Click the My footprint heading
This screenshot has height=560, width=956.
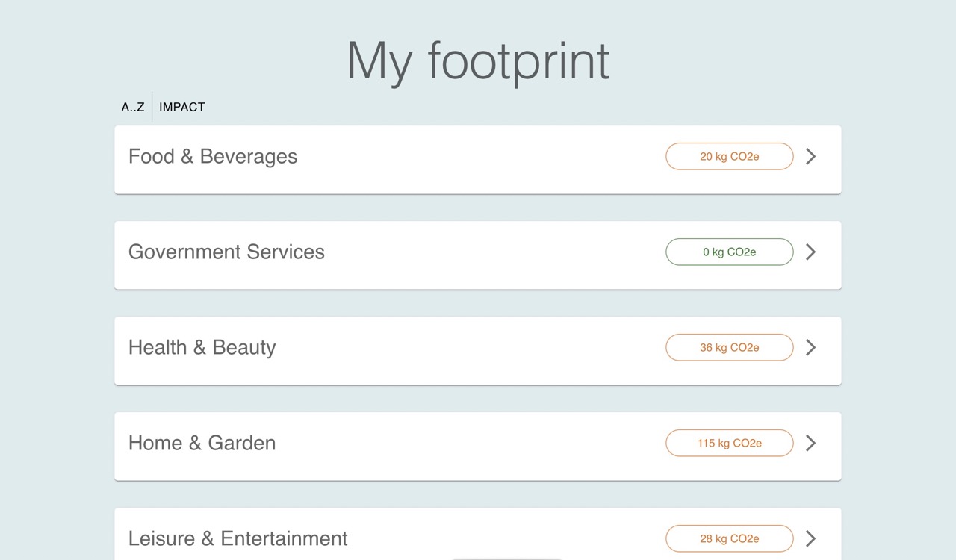point(478,60)
